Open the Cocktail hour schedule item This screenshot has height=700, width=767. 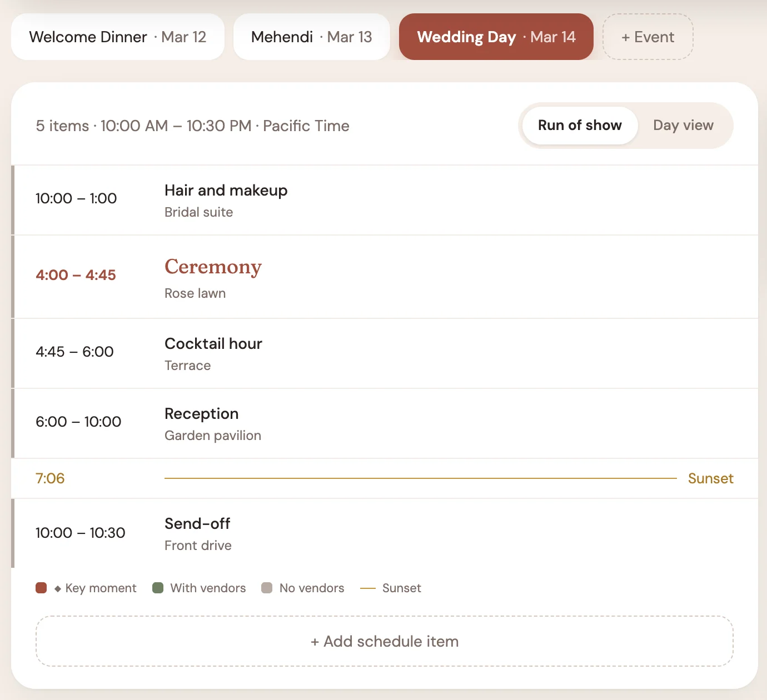[x=385, y=353]
